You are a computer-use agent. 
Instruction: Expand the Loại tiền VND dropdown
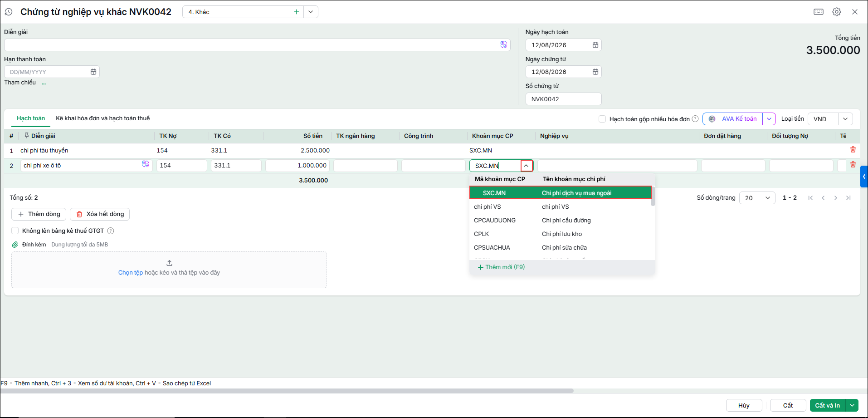[x=845, y=119]
